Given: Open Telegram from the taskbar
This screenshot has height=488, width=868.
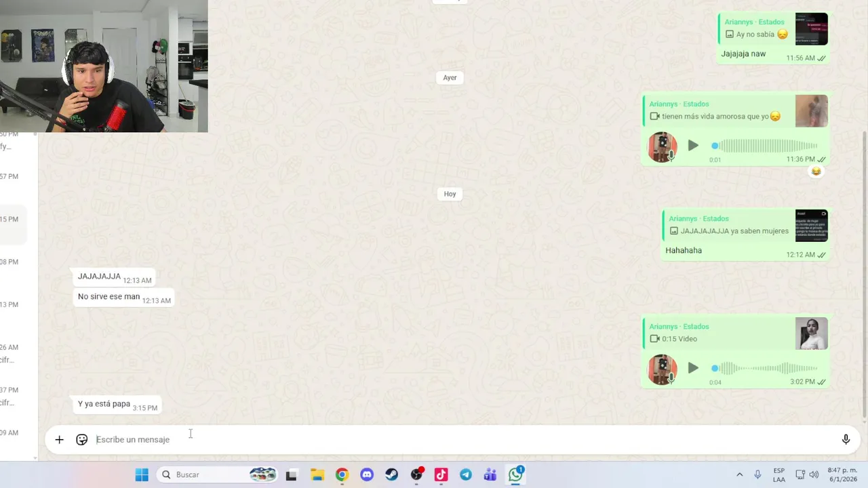Looking at the screenshot, I should pyautogui.click(x=466, y=475).
